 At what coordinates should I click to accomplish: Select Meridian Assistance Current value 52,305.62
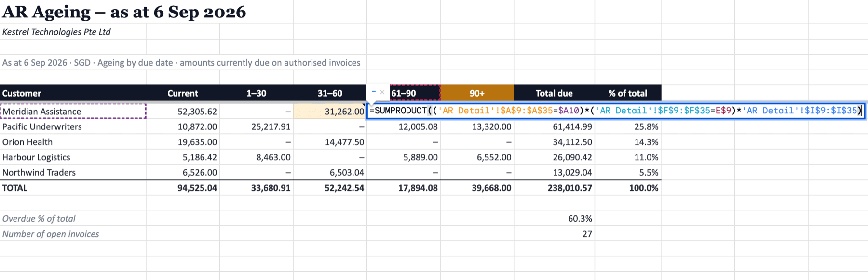[183, 112]
